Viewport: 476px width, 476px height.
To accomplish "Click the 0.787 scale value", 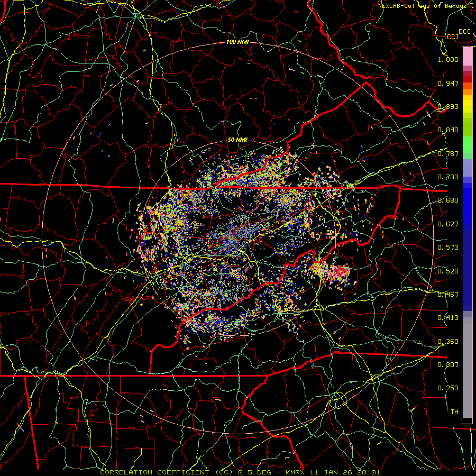I will (448, 153).
